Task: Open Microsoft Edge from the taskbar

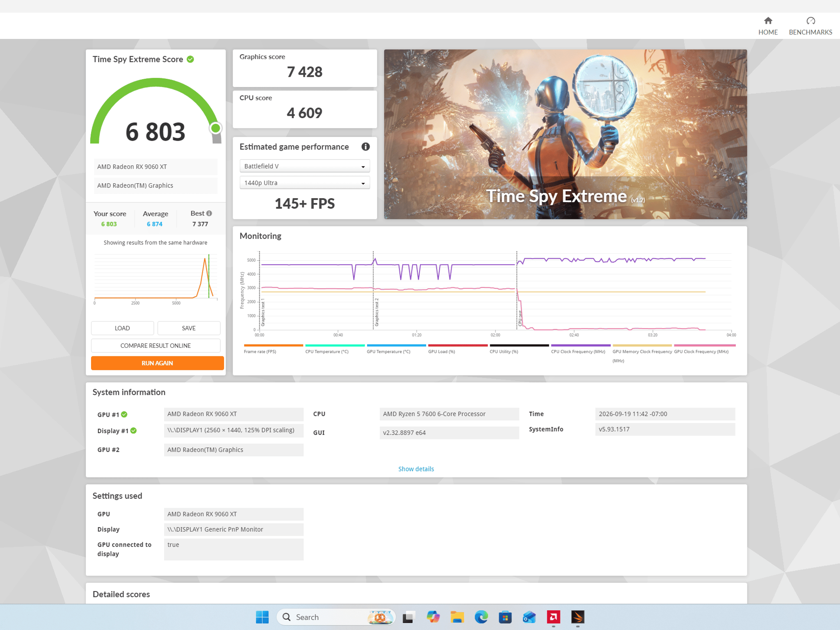Action: click(x=481, y=617)
